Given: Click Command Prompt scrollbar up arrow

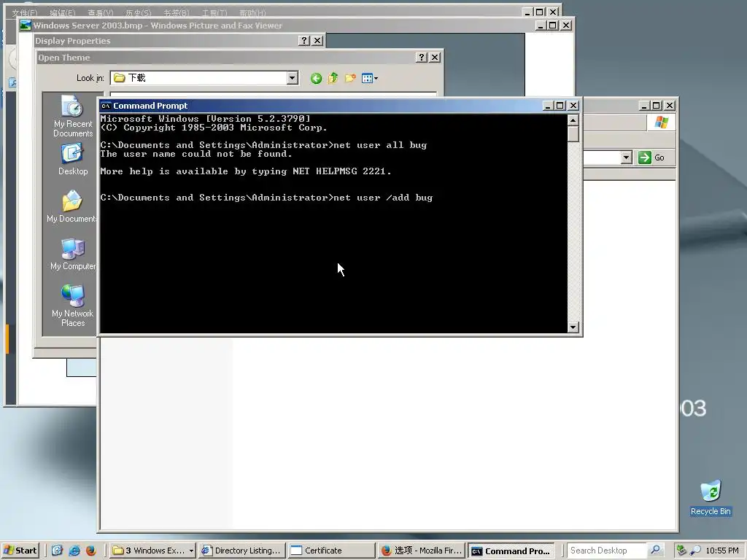Looking at the screenshot, I should click(573, 120).
